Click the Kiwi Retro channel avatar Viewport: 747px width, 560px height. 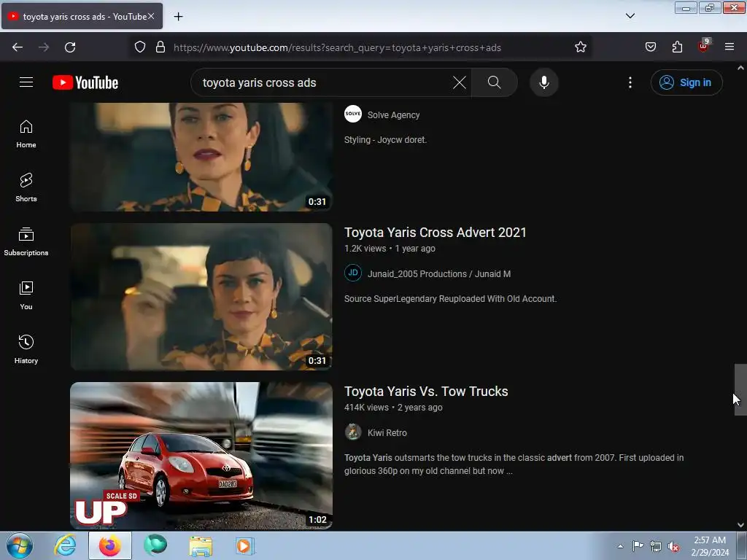[x=353, y=432]
